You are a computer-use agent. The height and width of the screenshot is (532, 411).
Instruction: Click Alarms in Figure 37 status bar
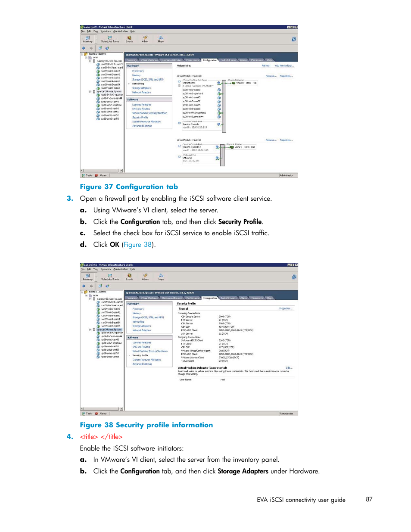101,175
